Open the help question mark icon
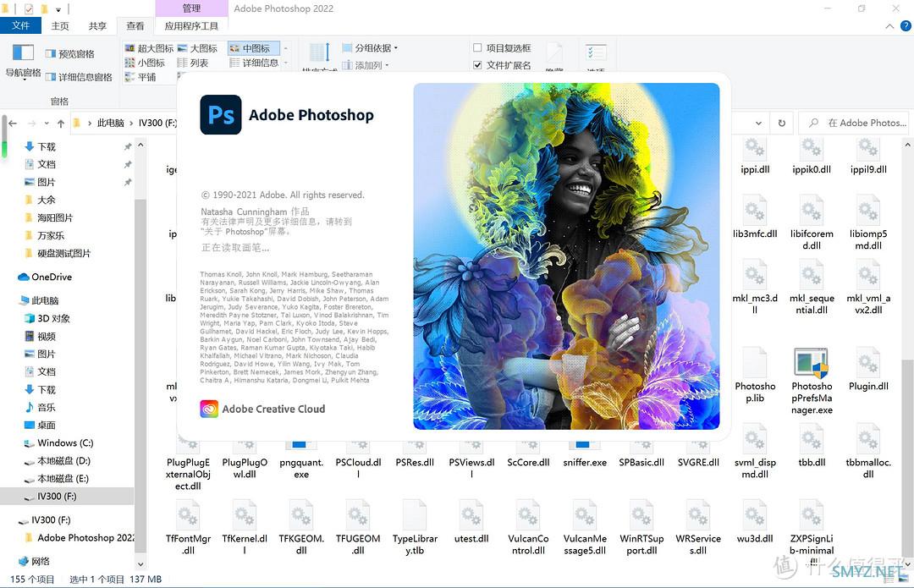This screenshot has height=588, width=914. [906, 25]
